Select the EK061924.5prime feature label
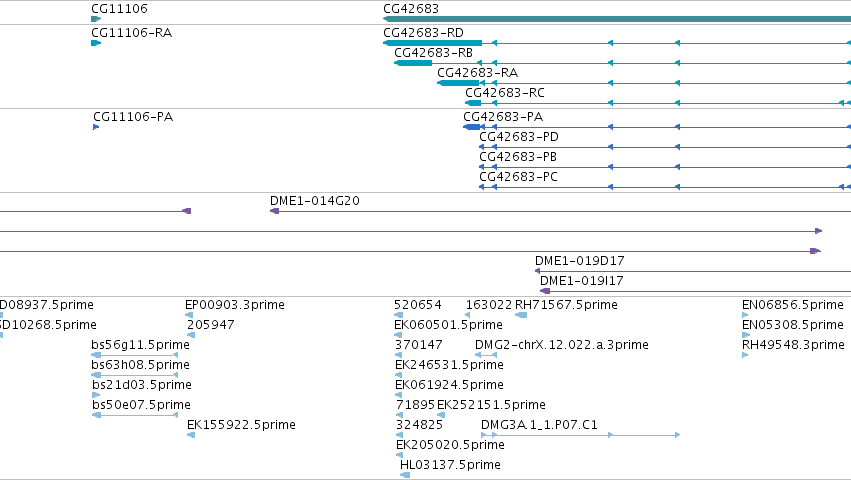851x480 pixels. coord(449,385)
